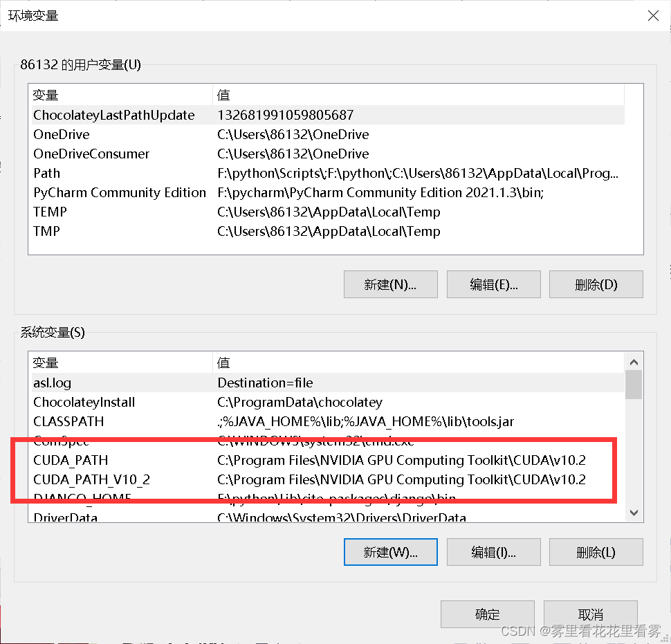Select the TEMP user variable
Image resolution: width=671 pixels, height=644 pixels.
[x=328, y=212]
